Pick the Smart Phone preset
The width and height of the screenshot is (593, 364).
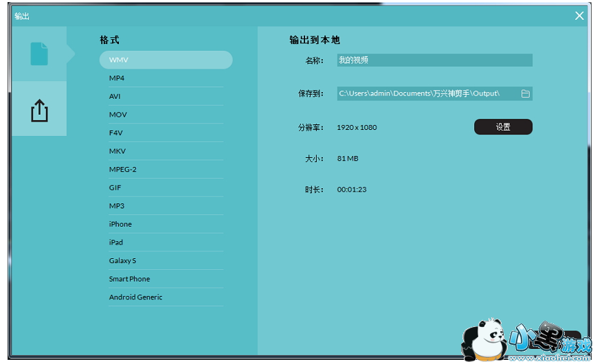point(166,279)
